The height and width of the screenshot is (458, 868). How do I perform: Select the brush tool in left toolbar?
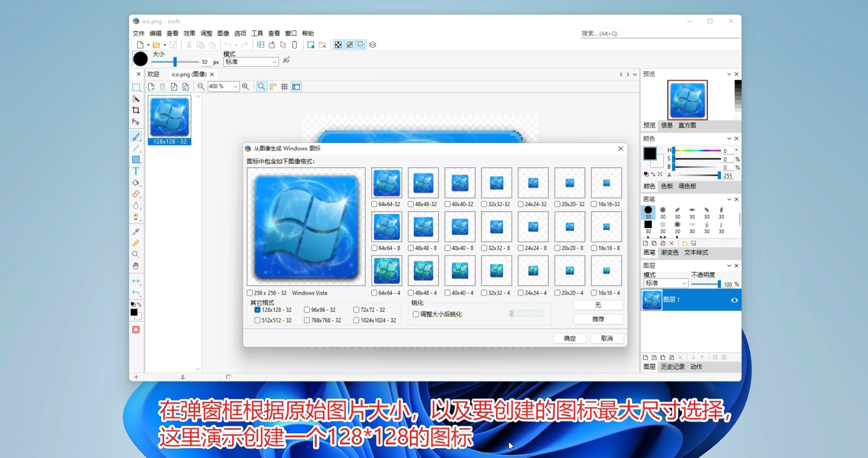coord(136,137)
